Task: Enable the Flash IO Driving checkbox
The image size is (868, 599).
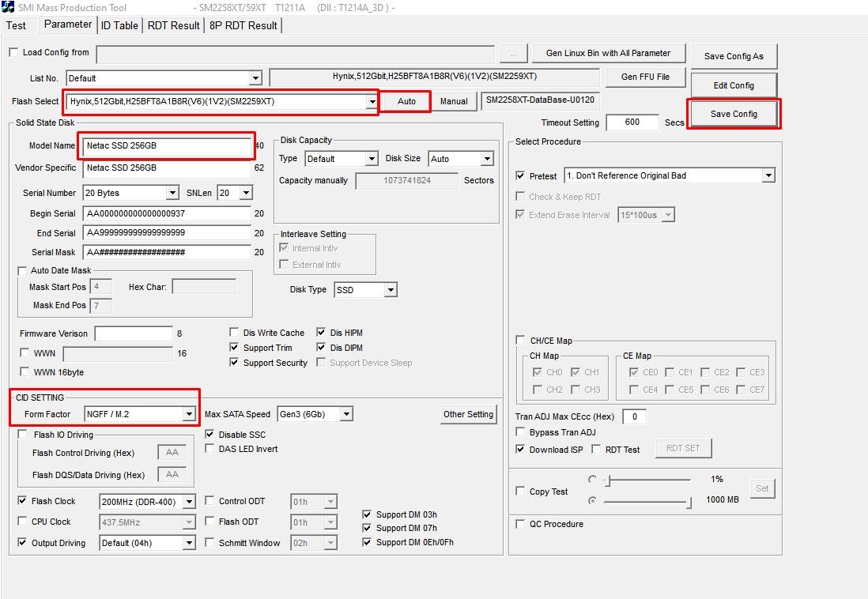Action: pyautogui.click(x=22, y=434)
